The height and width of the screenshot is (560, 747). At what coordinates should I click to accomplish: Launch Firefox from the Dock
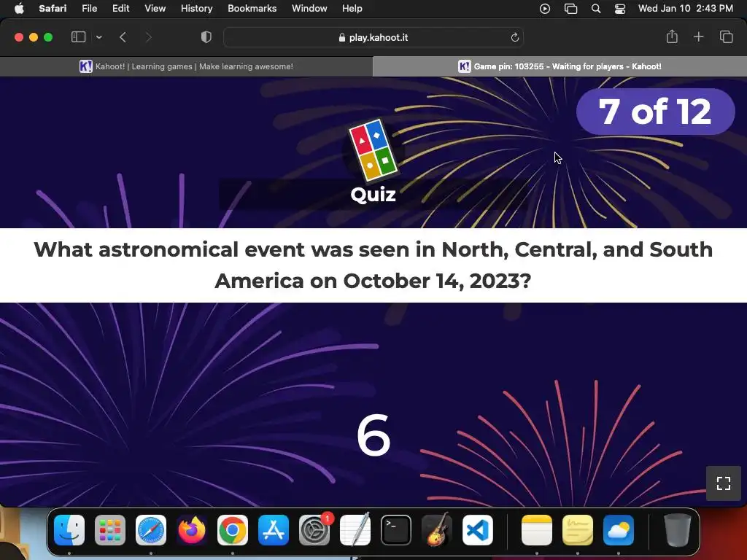[x=192, y=530]
